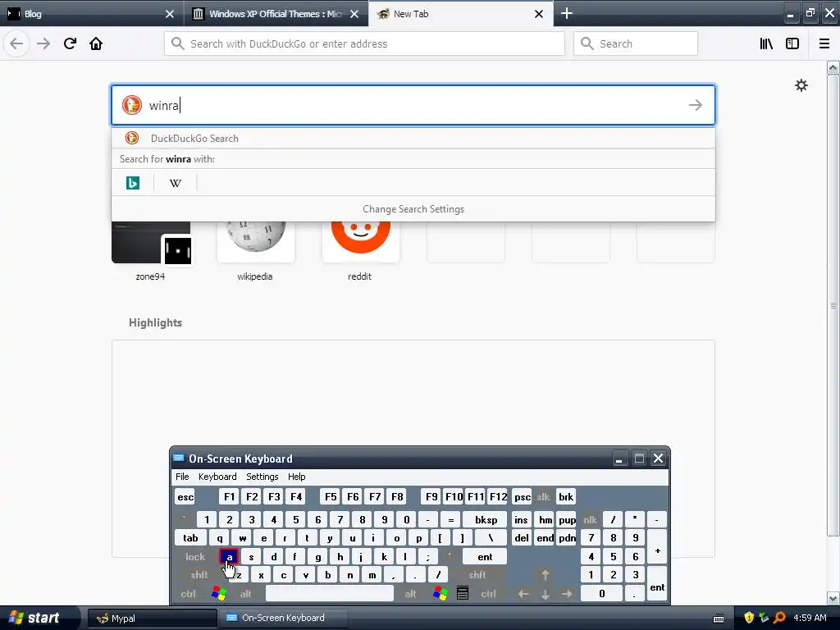Select DuckDuckGo Search suggestion row
The height and width of the screenshot is (630, 840).
413,138
